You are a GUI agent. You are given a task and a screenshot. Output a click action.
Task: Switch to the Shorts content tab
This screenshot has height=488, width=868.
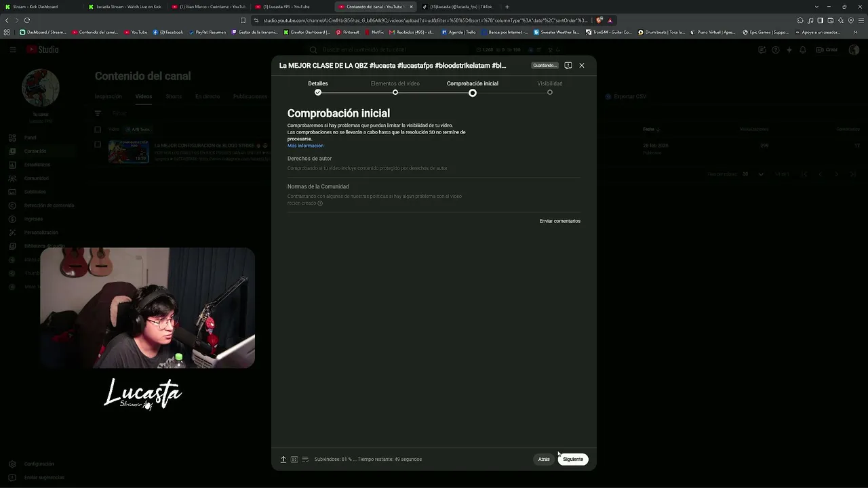[x=174, y=96]
